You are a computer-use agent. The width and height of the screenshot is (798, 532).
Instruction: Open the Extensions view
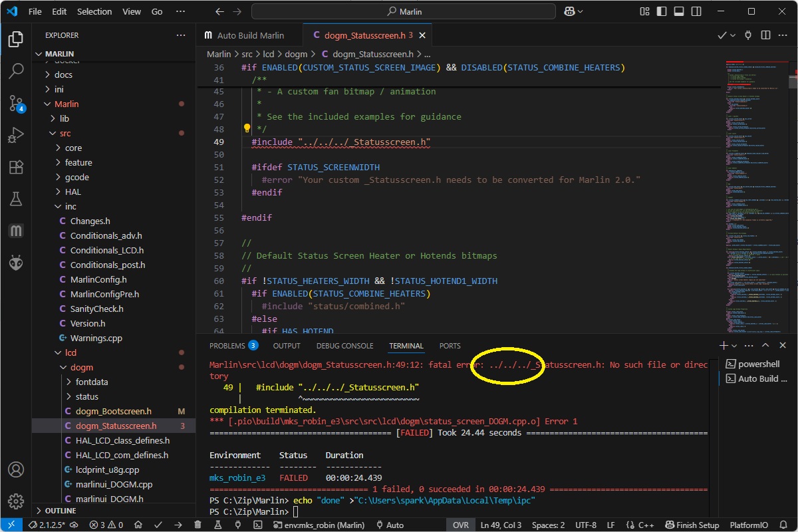(x=16, y=167)
